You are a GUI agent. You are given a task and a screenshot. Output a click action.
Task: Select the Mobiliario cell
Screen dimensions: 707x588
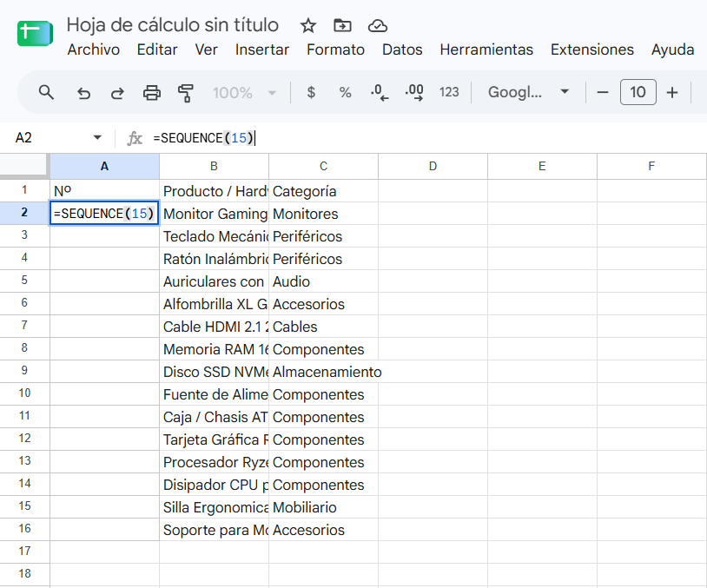pos(323,507)
